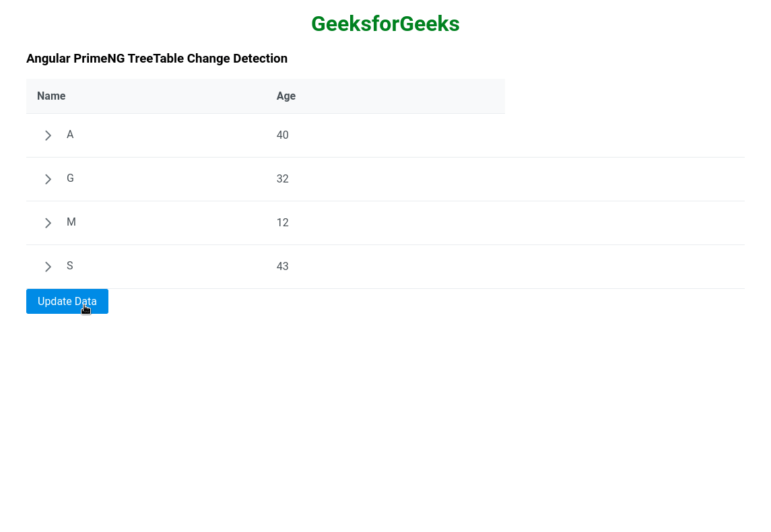Select the name text A

tap(70, 135)
